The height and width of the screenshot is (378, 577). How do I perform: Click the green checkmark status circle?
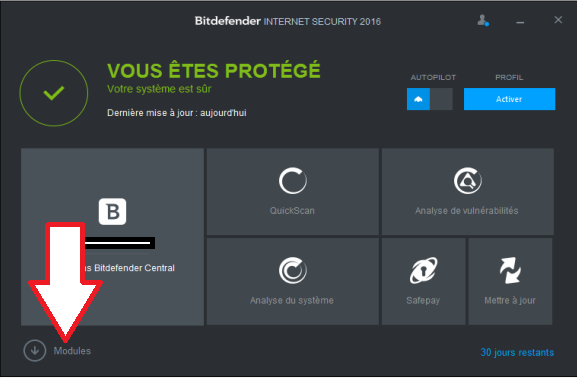(x=54, y=93)
